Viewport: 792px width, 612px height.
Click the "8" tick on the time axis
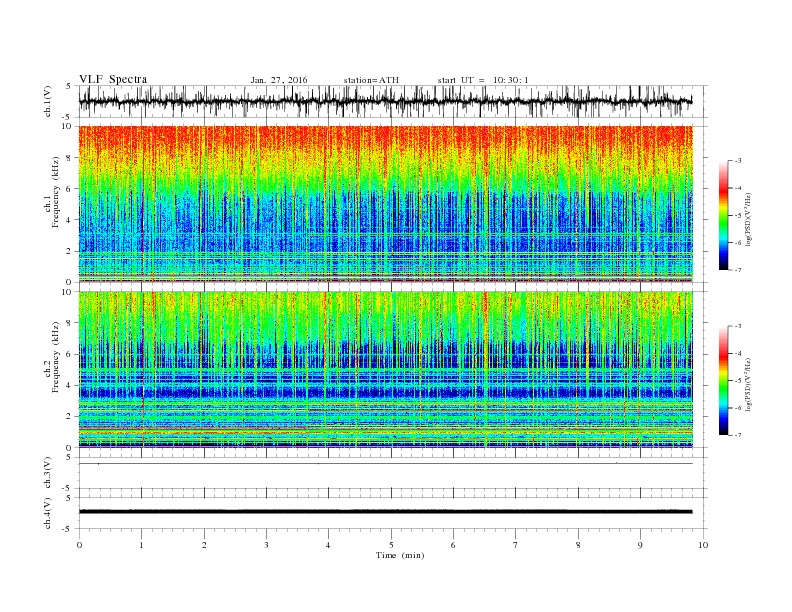coord(578,545)
